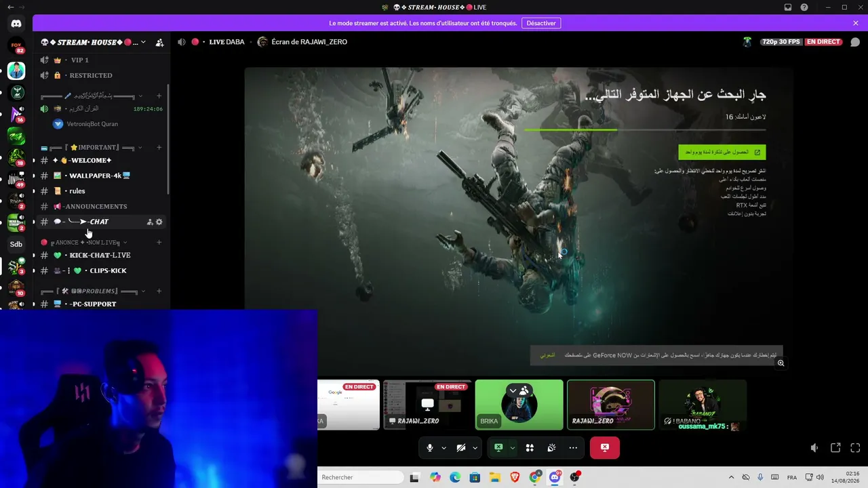868x488 pixels.
Task: Open the screen share options dropdown arrow
Action: tap(513, 448)
